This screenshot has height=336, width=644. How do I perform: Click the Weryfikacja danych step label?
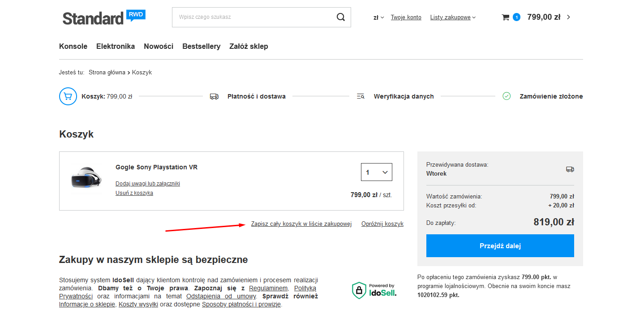click(404, 96)
